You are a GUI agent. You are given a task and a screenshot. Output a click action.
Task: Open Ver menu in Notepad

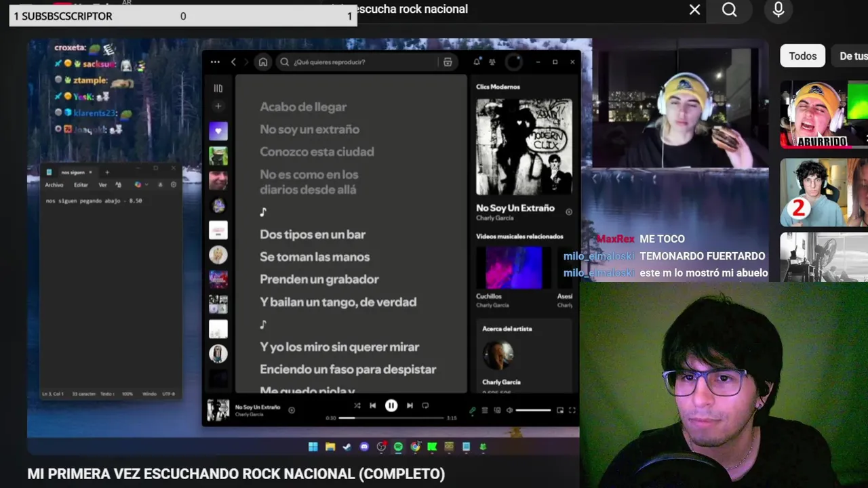(102, 185)
